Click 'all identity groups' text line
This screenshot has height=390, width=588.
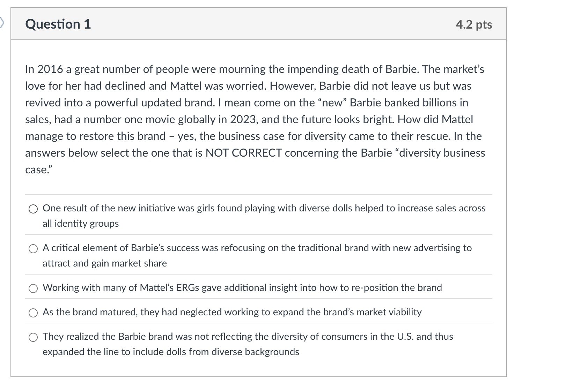[x=80, y=224]
